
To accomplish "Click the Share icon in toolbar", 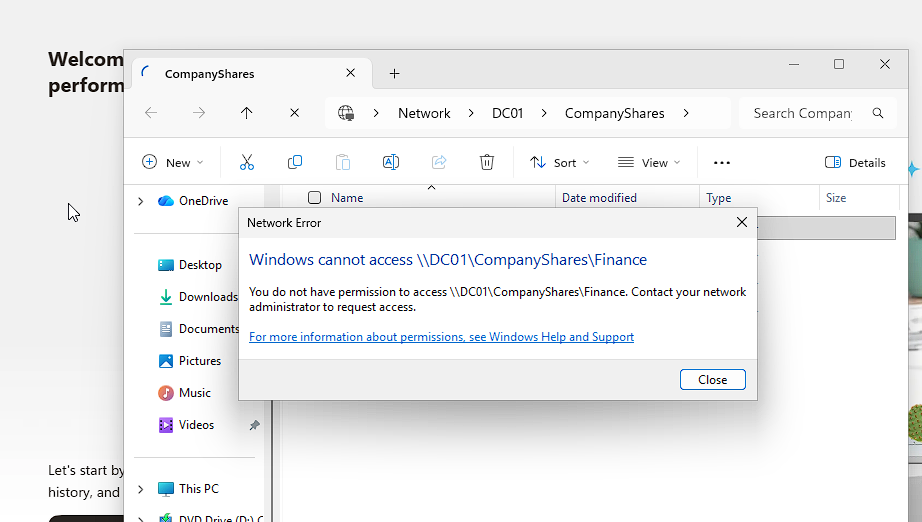I will [439, 162].
